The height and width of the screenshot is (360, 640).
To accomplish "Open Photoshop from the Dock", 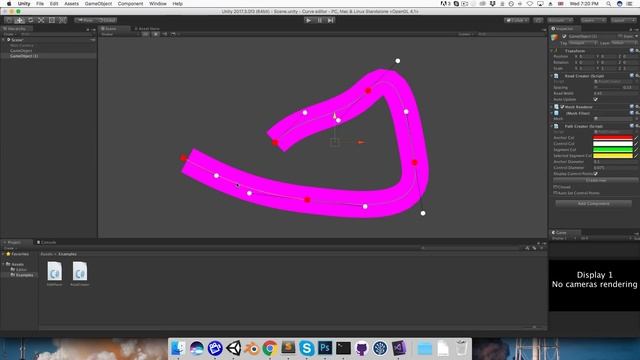I will click(x=325, y=348).
